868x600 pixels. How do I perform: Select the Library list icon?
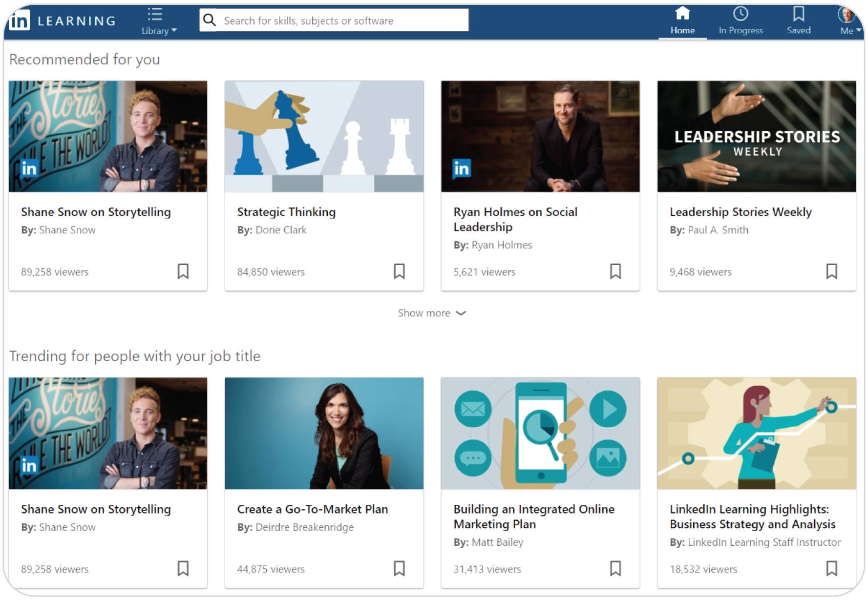point(155,14)
